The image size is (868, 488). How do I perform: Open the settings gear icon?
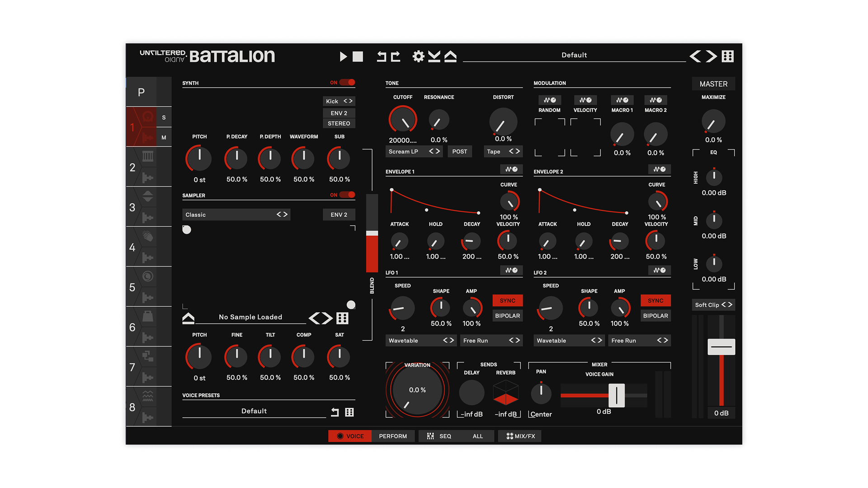click(419, 56)
